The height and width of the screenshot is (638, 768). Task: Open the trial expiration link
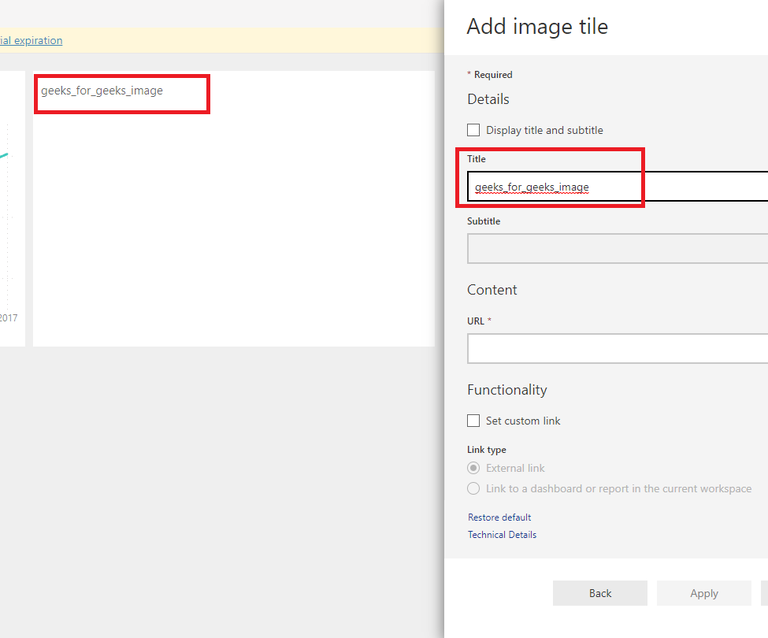[x=31, y=41]
